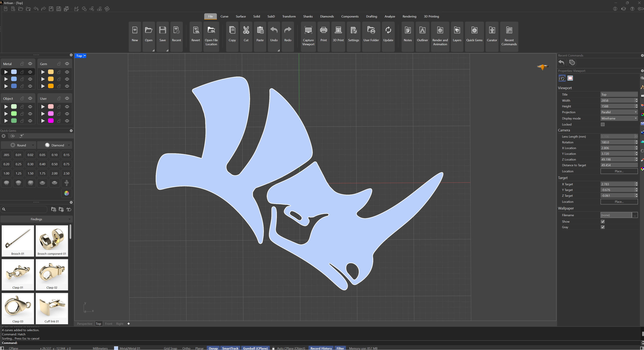Click the Capture Viewport icon
The height and width of the screenshot is (350, 644).
click(x=308, y=30)
